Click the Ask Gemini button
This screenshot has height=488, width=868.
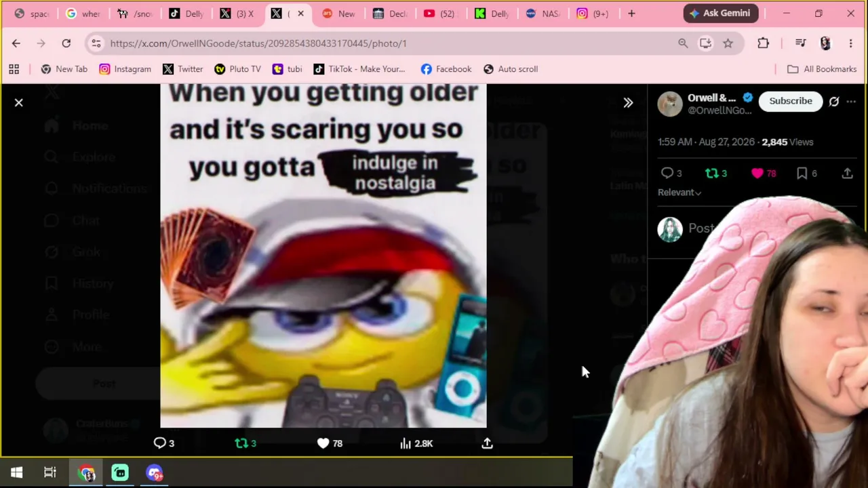pyautogui.click(x=719, y=13)
